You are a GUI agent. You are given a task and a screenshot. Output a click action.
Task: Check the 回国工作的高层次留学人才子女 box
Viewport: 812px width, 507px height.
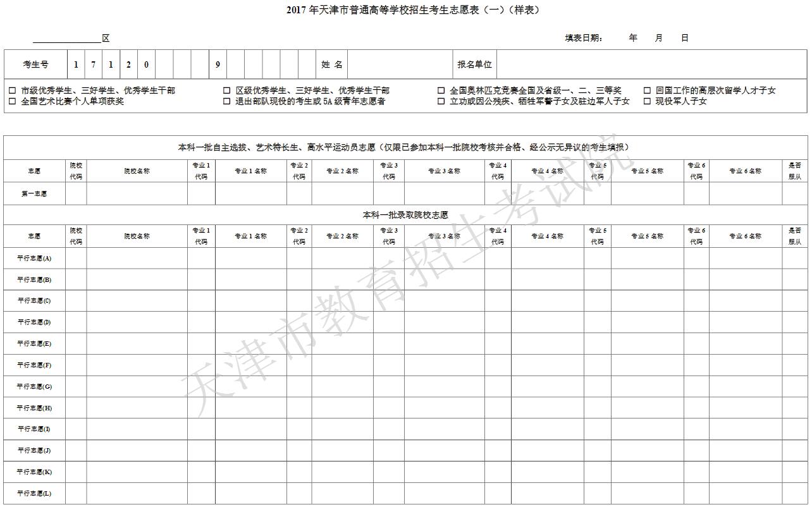(x=647, y=90)
